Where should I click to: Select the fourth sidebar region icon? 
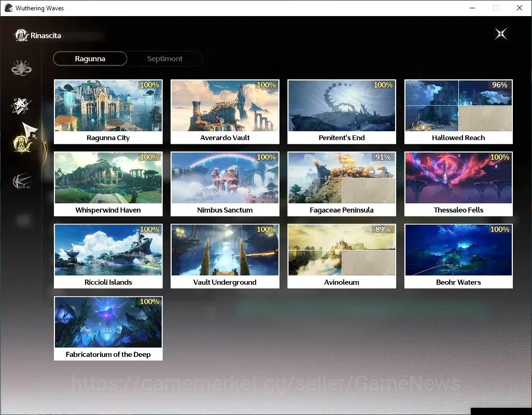(21, 181)
